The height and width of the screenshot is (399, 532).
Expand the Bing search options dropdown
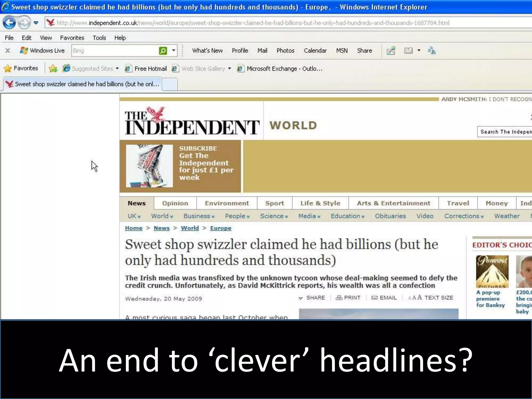(174, 50)
